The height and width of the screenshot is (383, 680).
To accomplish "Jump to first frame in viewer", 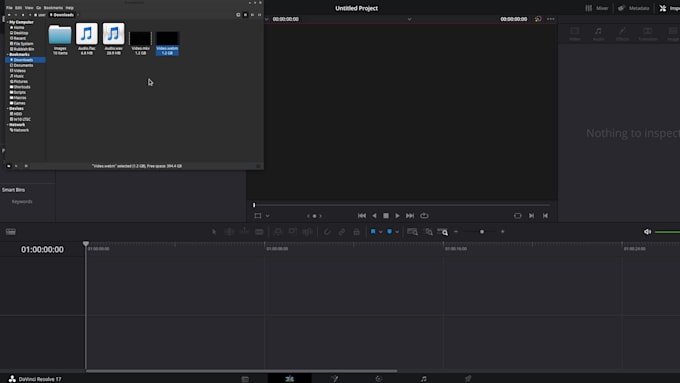I will pos(362,216).
